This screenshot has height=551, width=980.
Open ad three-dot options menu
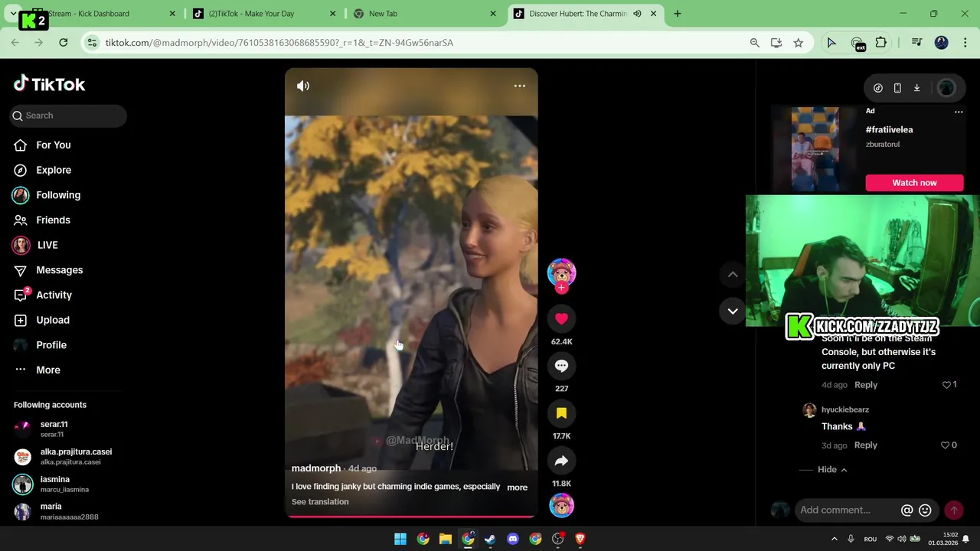click(959, 112)
